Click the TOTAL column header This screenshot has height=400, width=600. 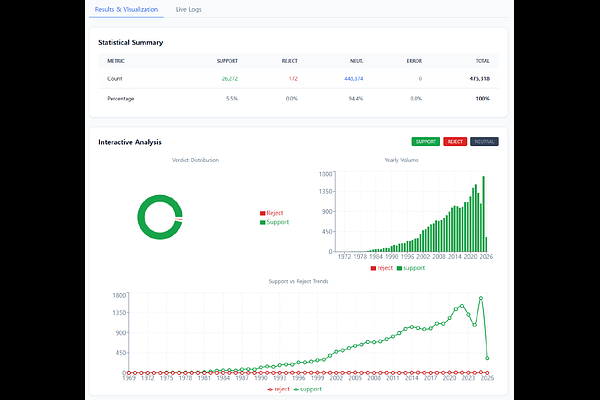coord(482,60)
